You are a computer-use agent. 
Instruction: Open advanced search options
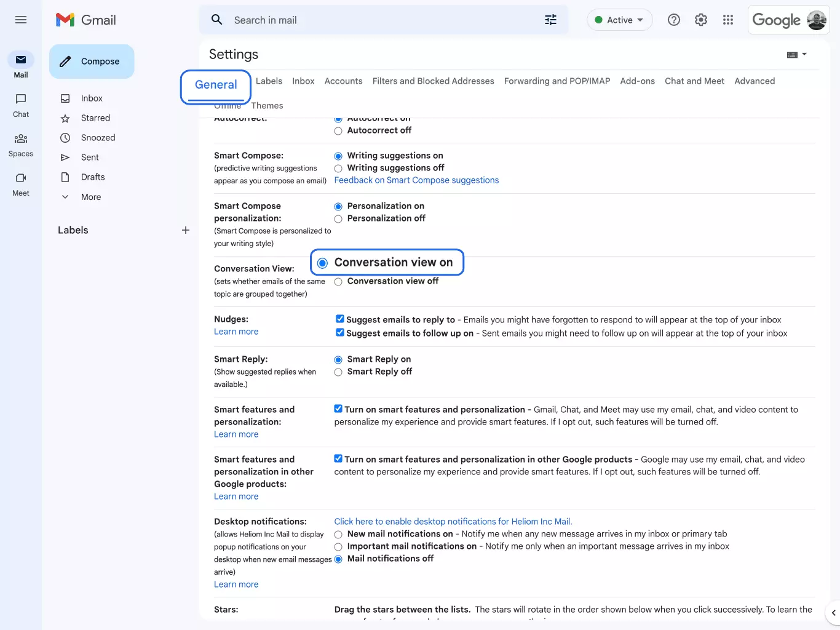[550, 20]
